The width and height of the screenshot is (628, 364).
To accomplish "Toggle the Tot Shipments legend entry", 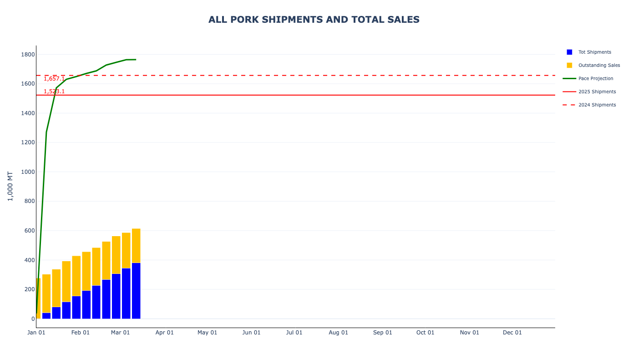I will coord(594,52).
